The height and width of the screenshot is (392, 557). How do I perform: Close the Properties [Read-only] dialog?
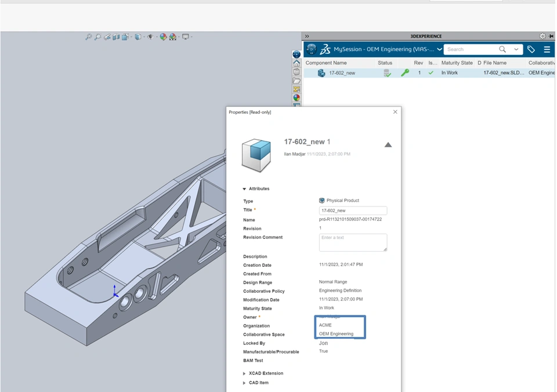coord(395,112)
